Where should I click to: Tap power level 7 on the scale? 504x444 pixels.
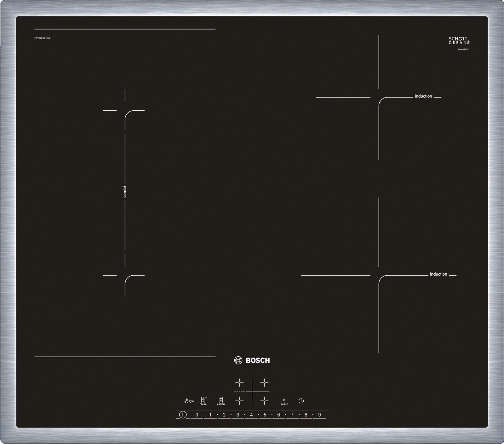[x=292, y=415]
